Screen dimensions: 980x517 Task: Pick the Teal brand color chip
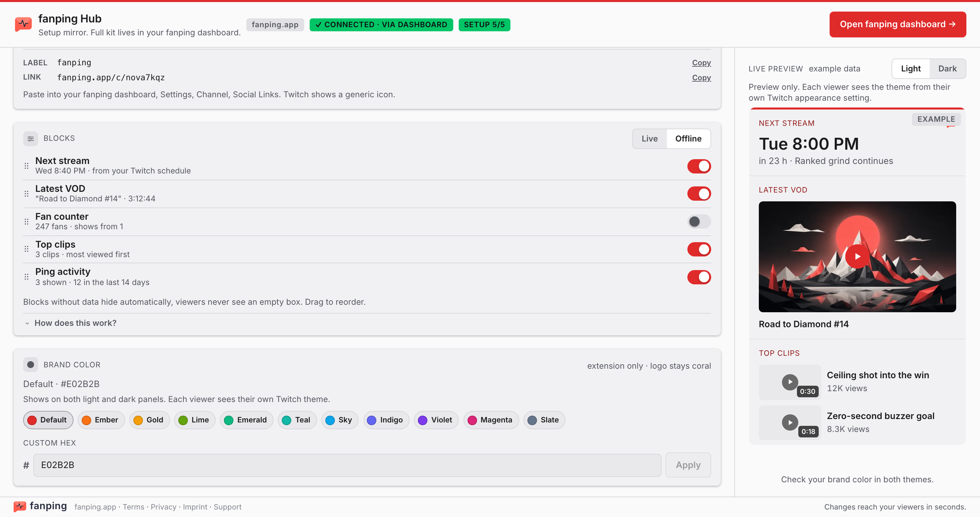tap(297, 420)
